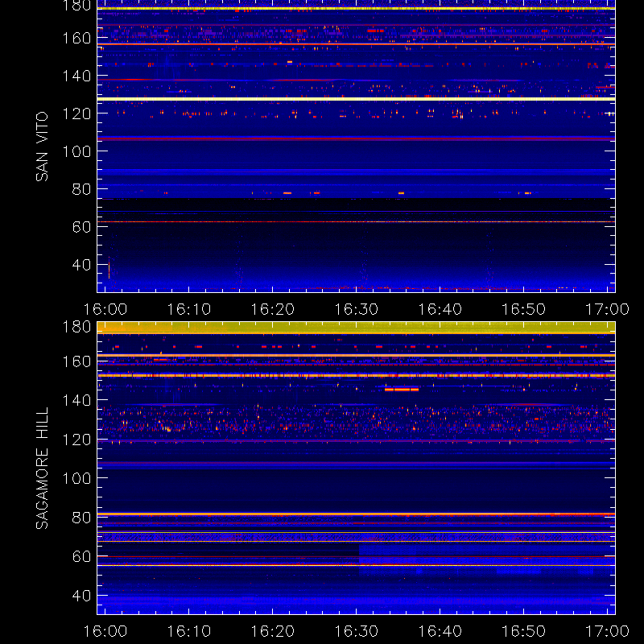This screenshot has width=644, height=644.
Task: Select the 160 label on San Vito axis
Action: [x=76, y=38]
